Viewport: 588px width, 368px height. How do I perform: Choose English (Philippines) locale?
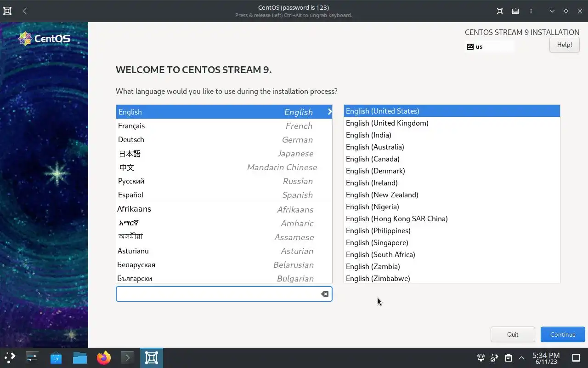click(x=452, y=230)
